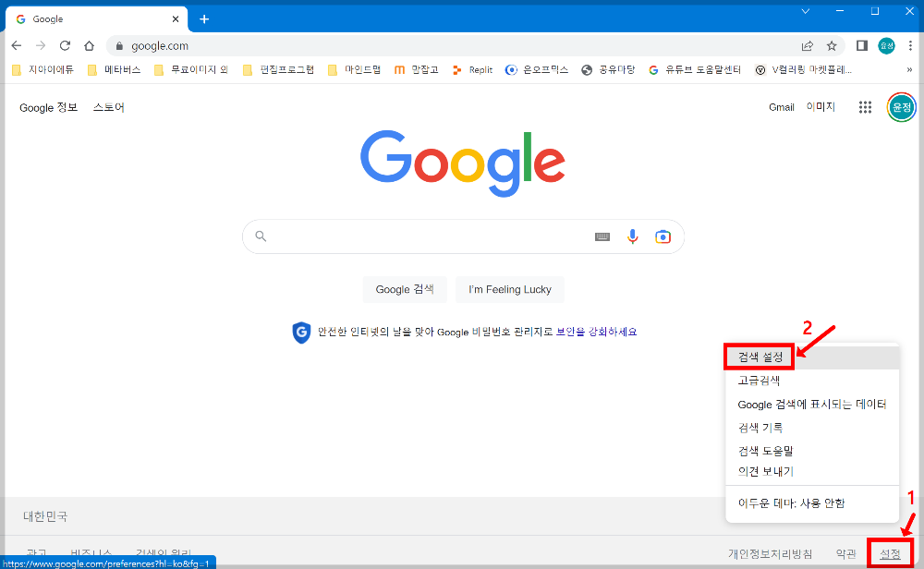Screen dimensions: 924x569
Task: Close the Google tab
Action: click(175, 19)
